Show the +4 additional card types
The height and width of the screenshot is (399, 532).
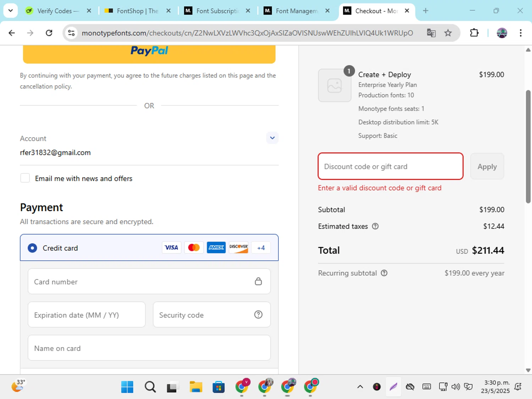point(261,248)
